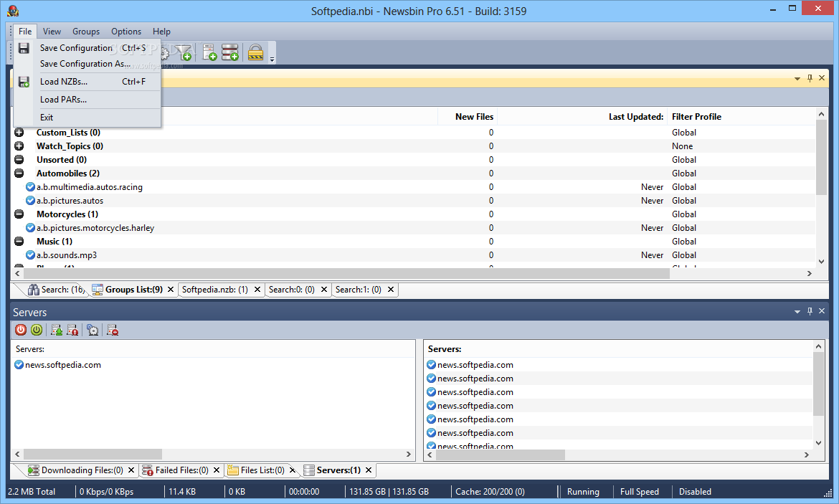Screen dimensions: 839x504
Task: Click the padlock icon in toolbar
Action: 255,52
